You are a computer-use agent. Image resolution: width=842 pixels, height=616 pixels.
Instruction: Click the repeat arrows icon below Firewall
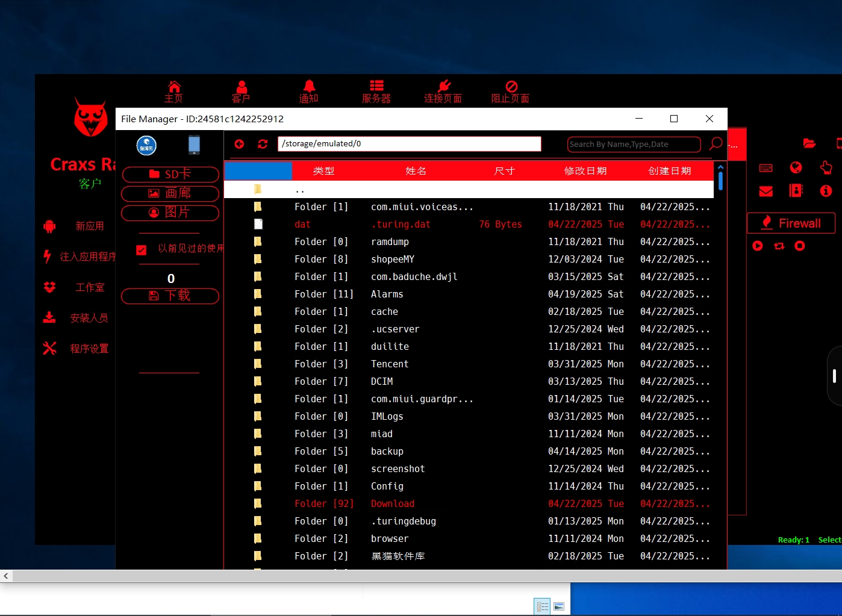coord(779,246)
